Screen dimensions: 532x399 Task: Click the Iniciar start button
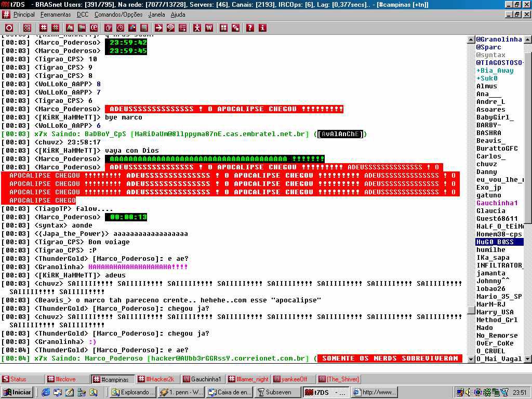[18, 392]
